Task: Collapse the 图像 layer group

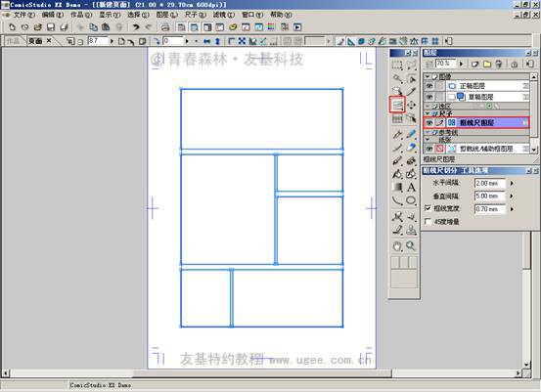Action: pos(428,76)
